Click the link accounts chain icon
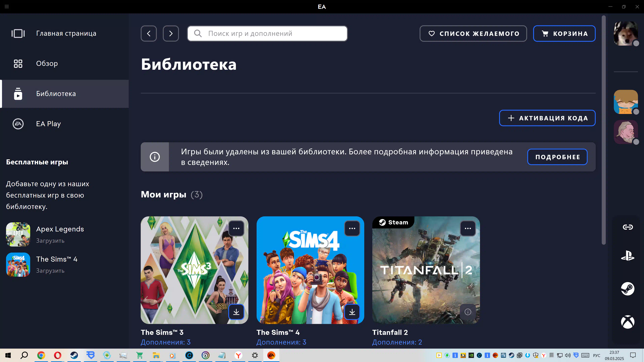Image resolution: width=644 pixels, height=362 pixels. pos(628,227)
